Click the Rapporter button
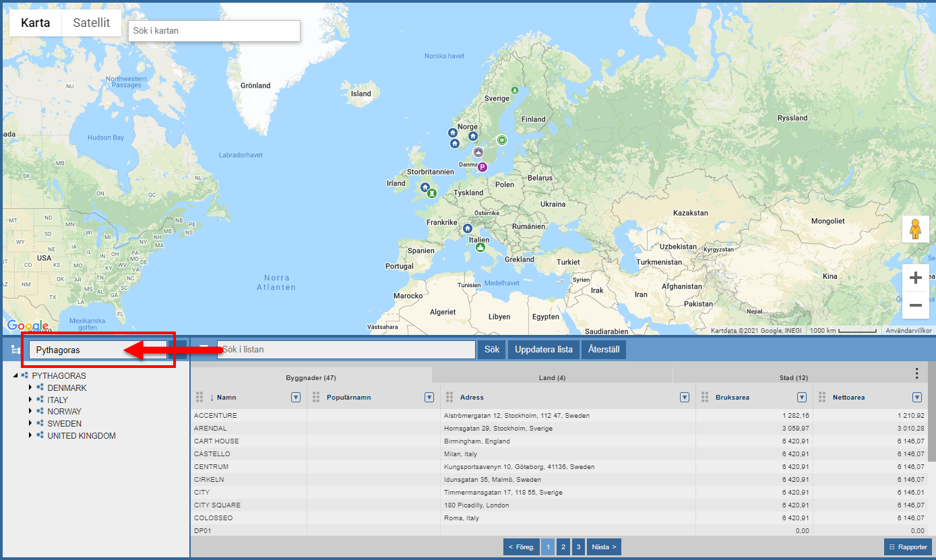Screen dimensions: 936x560 (x=907, y=547)
